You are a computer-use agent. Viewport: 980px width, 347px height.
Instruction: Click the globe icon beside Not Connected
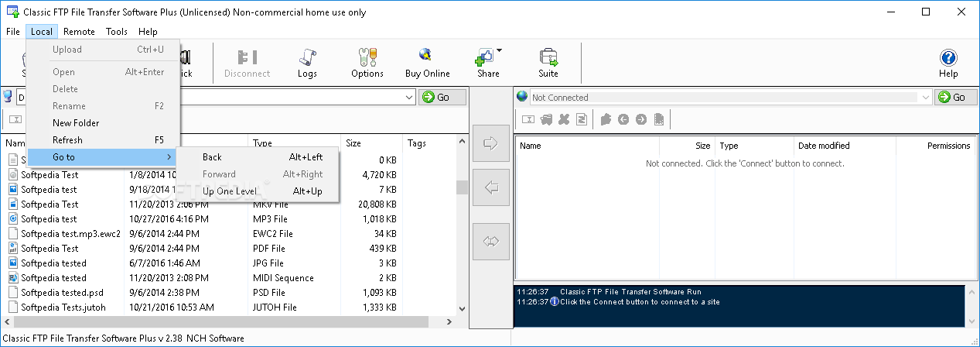point(522,97)
